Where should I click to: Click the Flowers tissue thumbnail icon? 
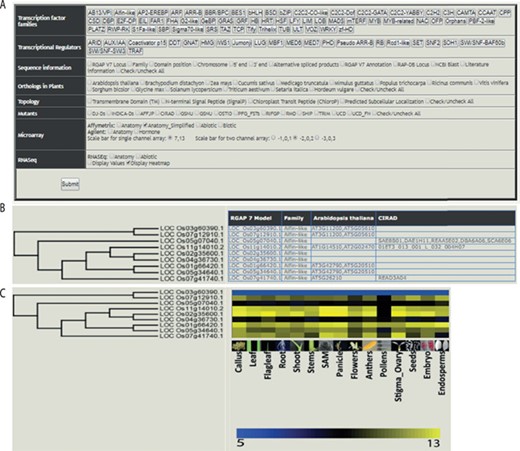tap(354, 345)
